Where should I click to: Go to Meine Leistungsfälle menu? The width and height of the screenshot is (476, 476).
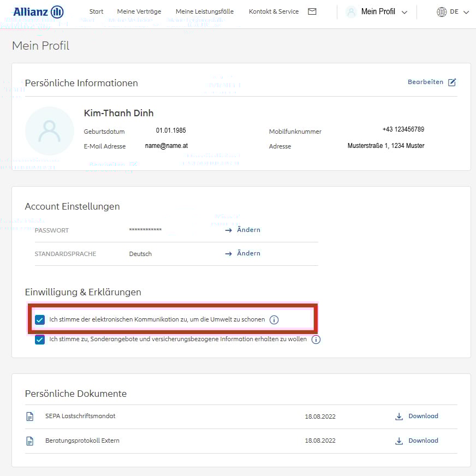(x=205, y=11)
